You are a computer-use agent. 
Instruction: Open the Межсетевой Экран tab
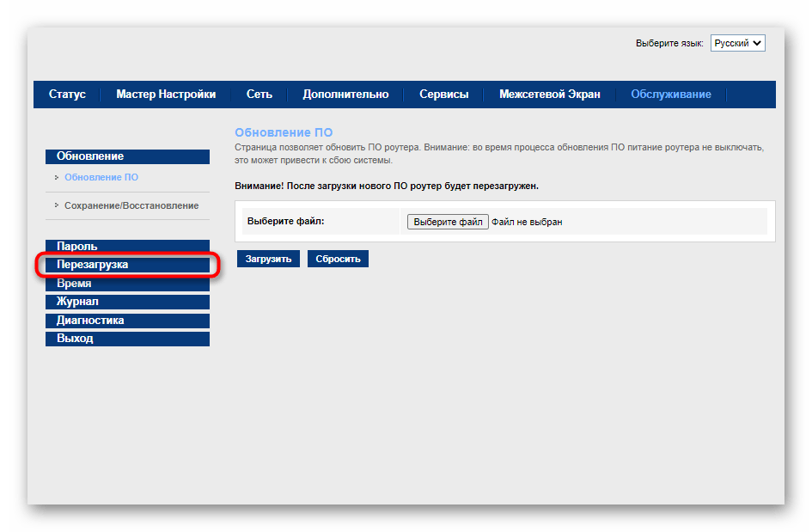point(550,95)
